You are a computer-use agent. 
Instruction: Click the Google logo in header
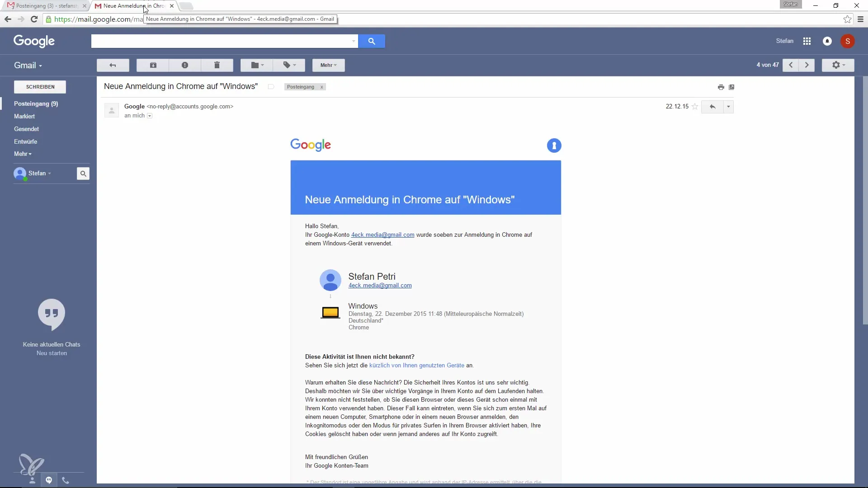(x=34, y=41)
